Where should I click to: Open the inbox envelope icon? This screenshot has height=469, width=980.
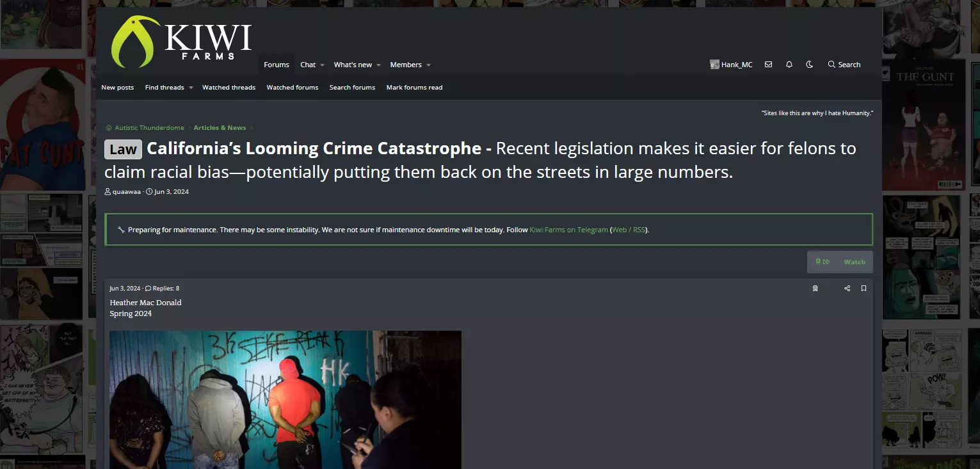[768, 65]
